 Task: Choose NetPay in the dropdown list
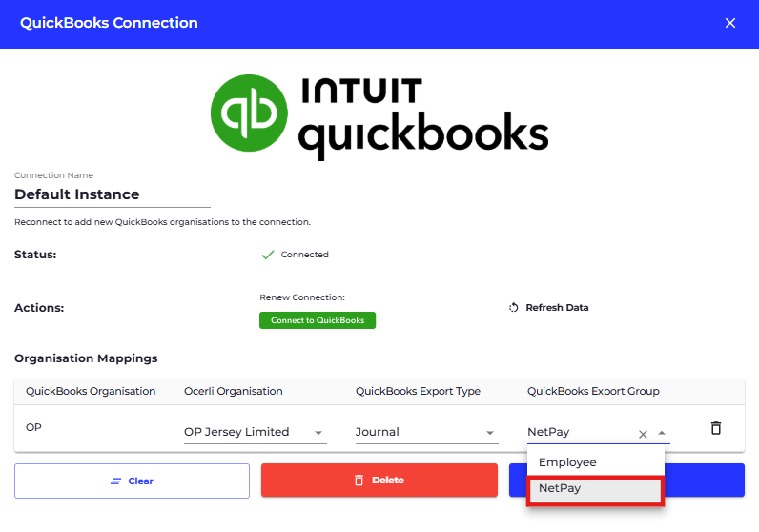tap(595, 488)
